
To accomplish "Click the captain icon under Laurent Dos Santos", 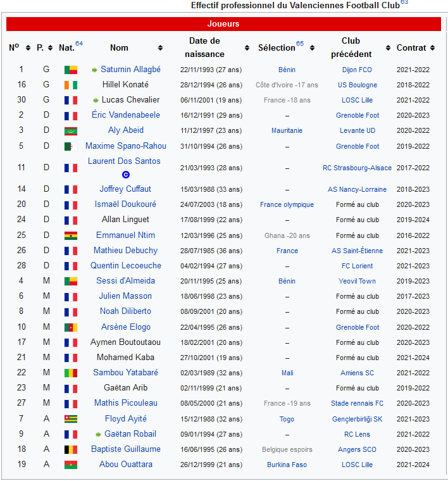I will click(125, 174).
